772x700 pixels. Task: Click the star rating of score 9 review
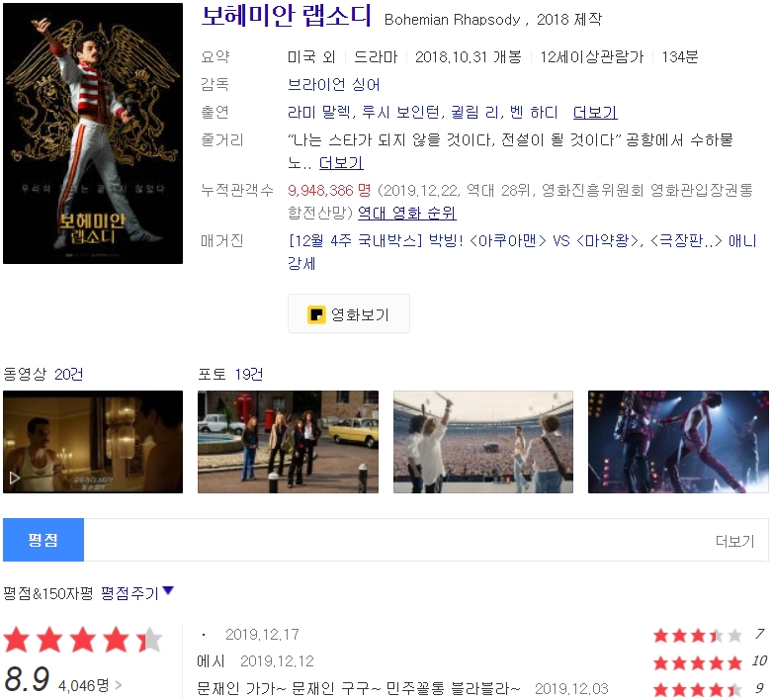coord(698,689)
